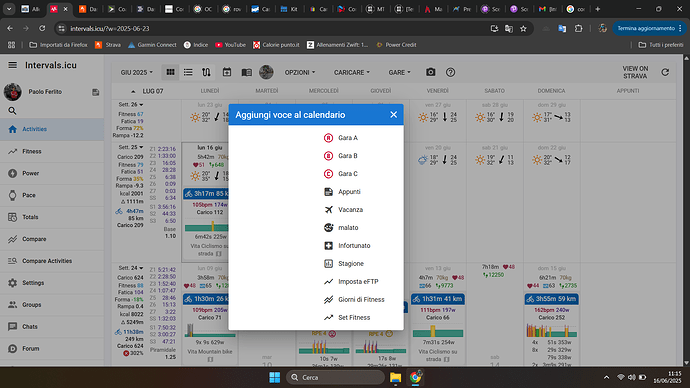
Task: Open Pace page in sidebar
Action: coord(52,195)
